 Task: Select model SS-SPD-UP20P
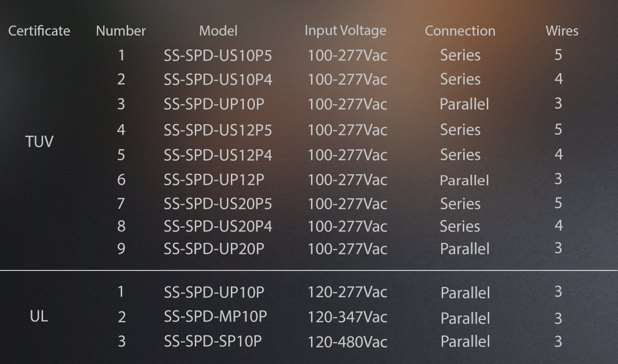pyautogui.click(x=214, y=248)
